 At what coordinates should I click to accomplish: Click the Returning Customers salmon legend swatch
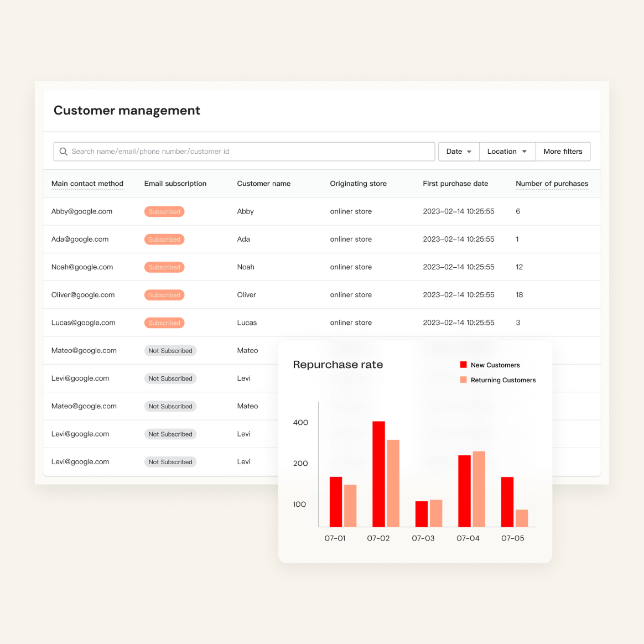point(463,380)
